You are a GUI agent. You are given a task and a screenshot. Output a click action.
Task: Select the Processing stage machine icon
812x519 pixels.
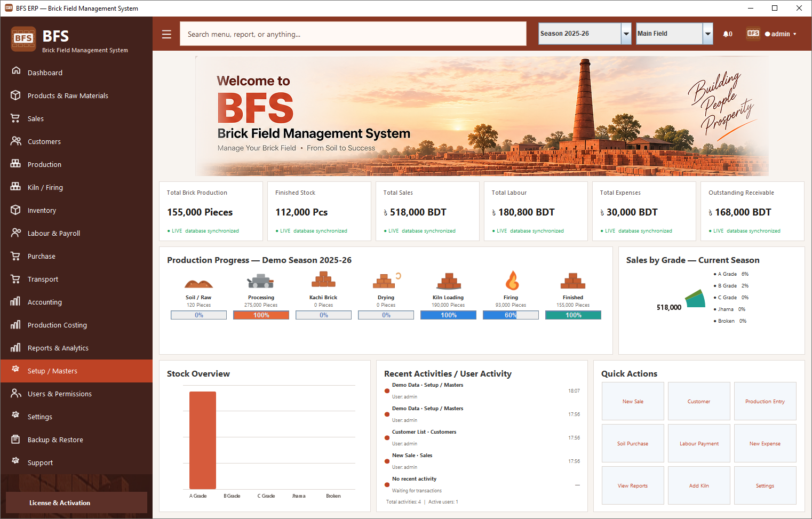pyautogui.click(x=261, y=281)
